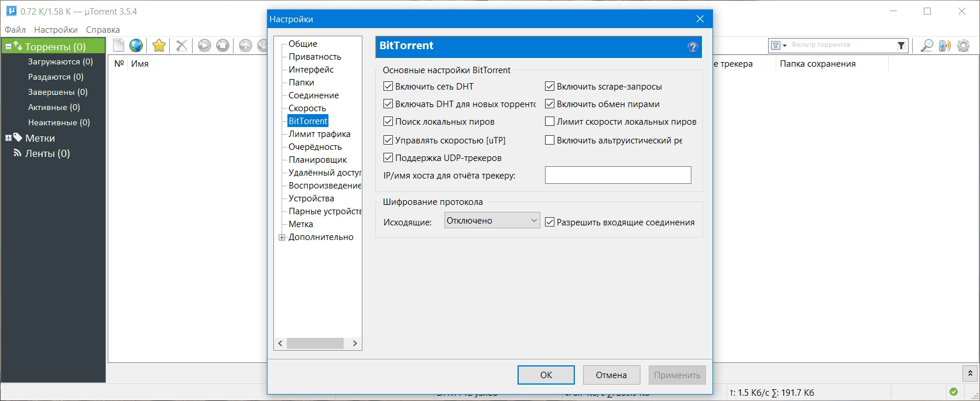This screenshot has height=401, width=980.
Task: Click the settings tree scroll left arrow
Action: coord(280,343)
